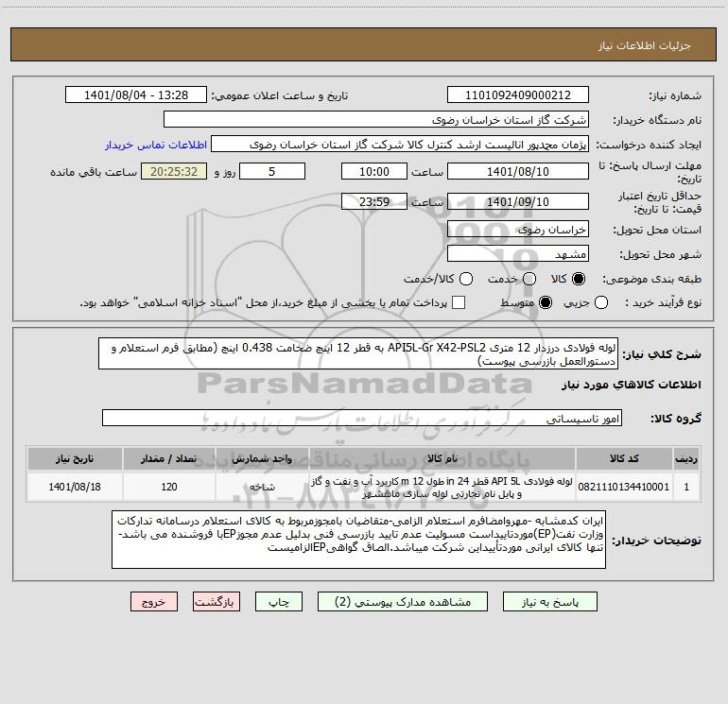Click the طبقه بندی موضوعی label

[x=651, y=279]
